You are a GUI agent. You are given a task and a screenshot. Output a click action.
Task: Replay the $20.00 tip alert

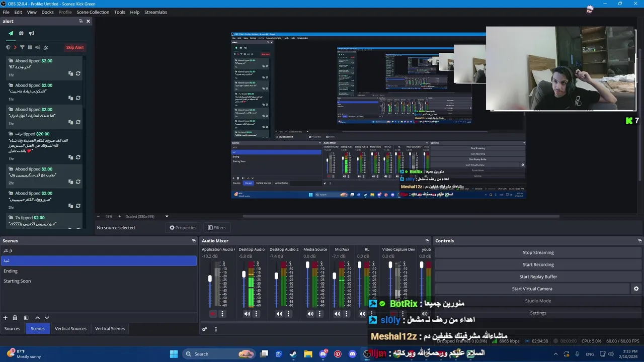point(78,157)
